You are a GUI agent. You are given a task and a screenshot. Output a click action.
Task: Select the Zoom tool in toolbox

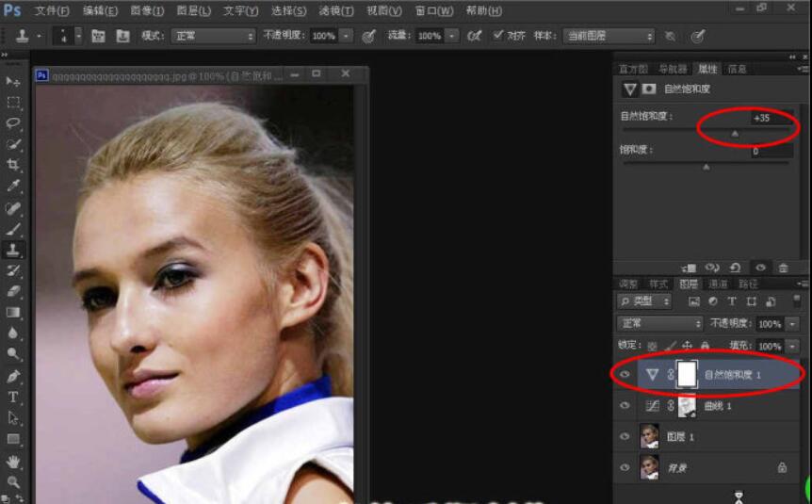[13, 481]
